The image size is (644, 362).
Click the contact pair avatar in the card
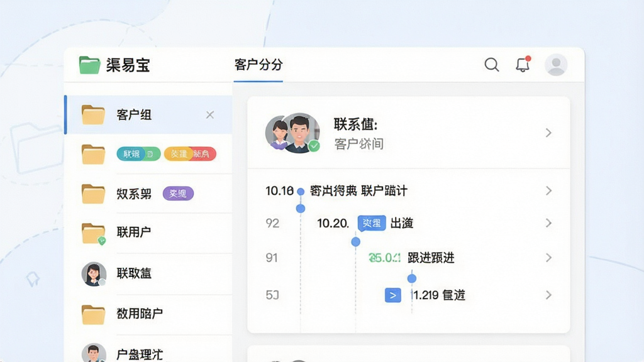pyautogui.click(x=293, y=133)
